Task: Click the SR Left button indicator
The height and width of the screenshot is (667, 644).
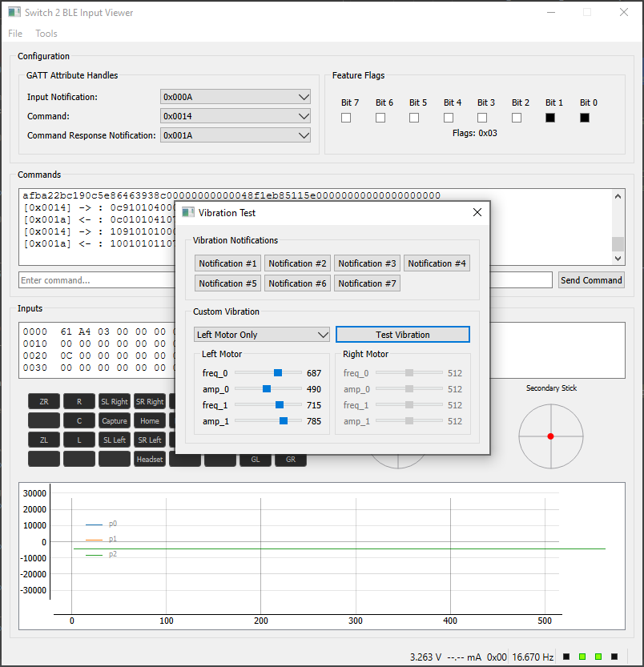Action: [x=150, y=440]
